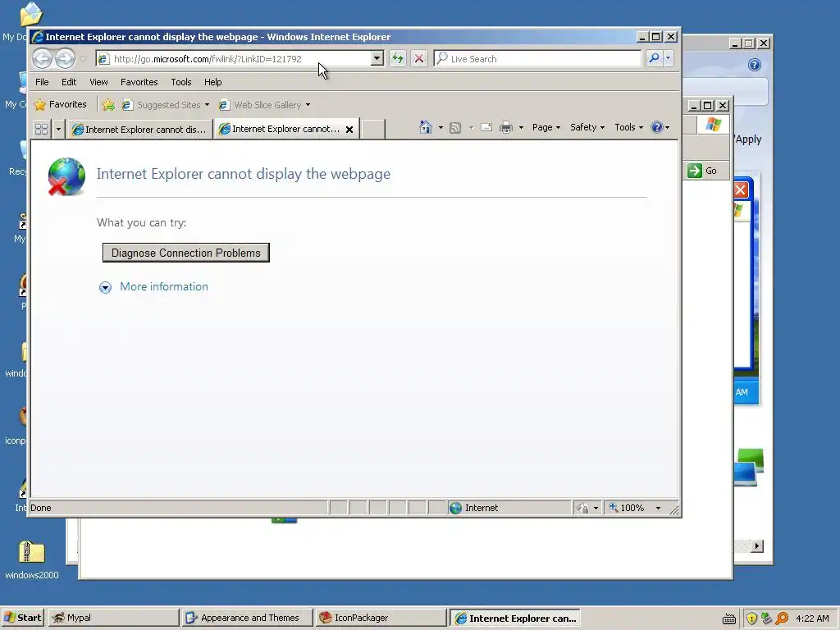Click Diagnose Connection Problems button

tap(186, 253)
